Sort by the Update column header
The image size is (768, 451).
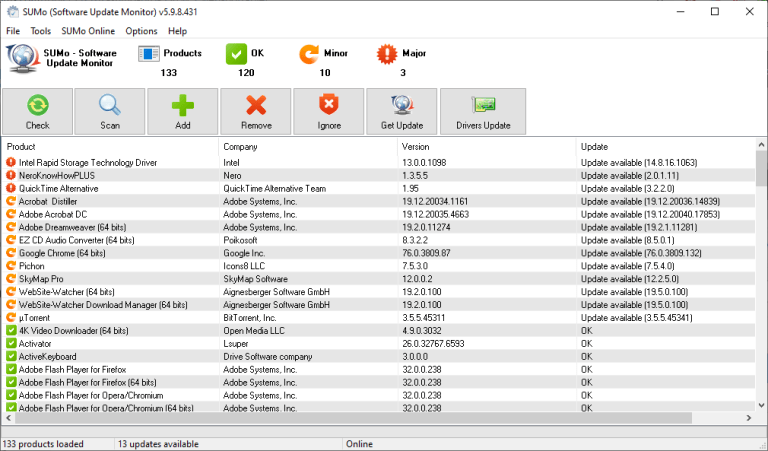point(666,146)
